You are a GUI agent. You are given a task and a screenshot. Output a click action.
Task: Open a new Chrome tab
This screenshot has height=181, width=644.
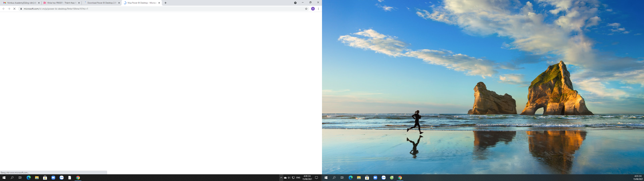click(x=166, y=3)
